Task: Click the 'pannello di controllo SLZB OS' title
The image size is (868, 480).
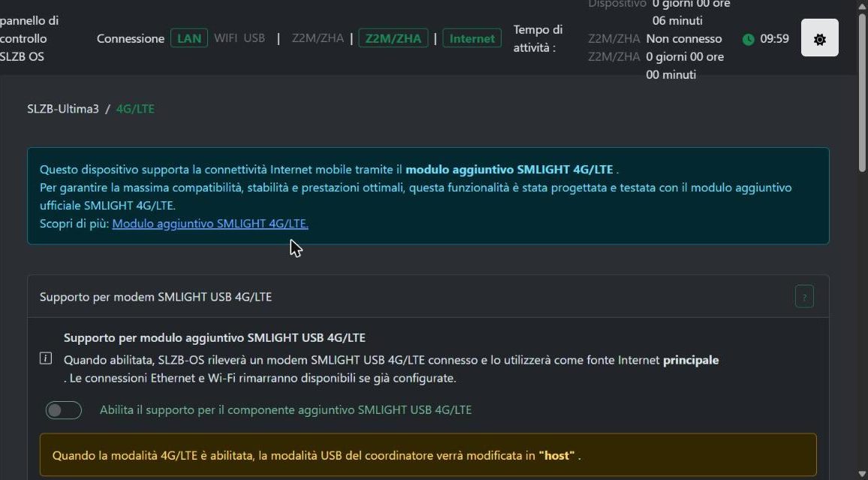Action: [29, 39]
